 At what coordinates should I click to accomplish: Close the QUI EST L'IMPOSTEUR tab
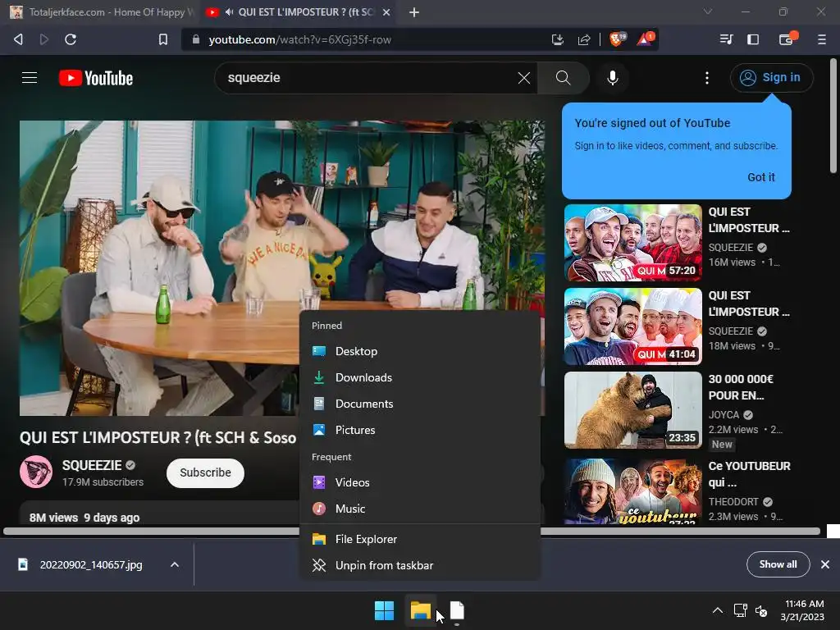(x=386, y=11)
